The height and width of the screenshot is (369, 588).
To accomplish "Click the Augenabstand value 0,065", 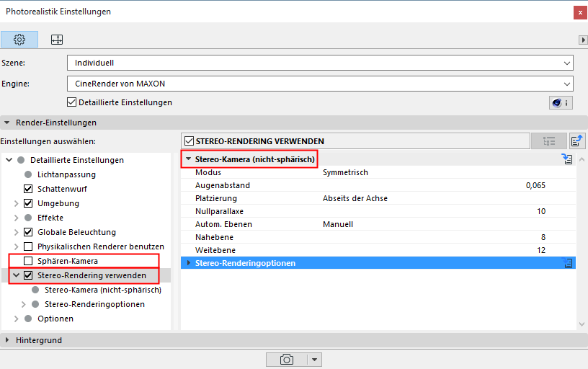I will tap(535, 185).
